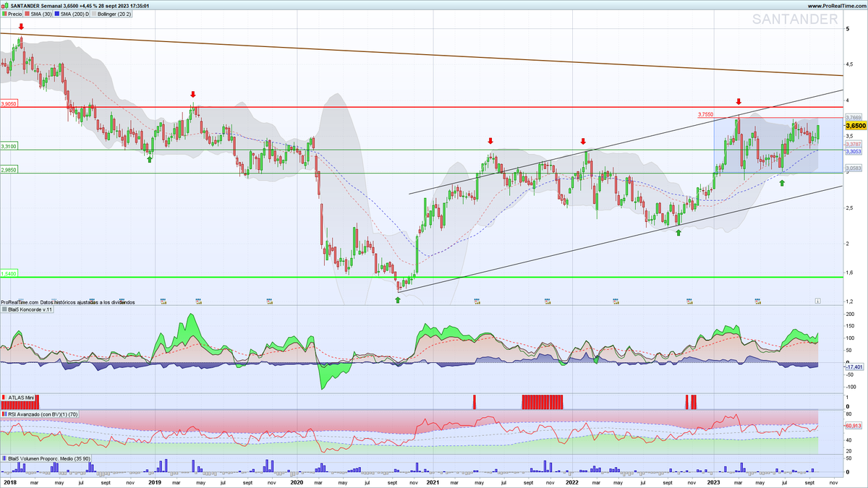This screenshot has height=488, width=868.
Task: Click the blue 3,3053 value tag
Action: pos(854,152)
